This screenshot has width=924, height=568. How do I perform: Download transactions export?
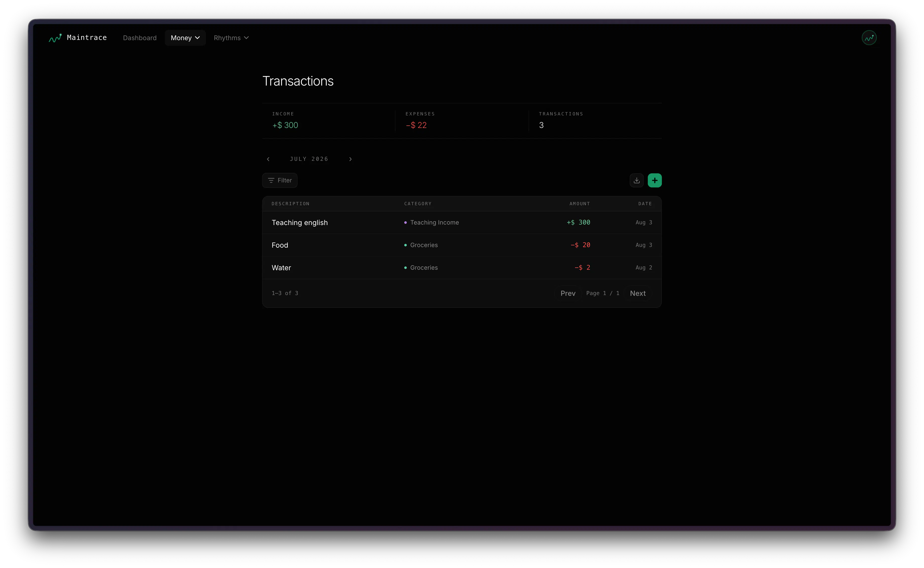pyautogui.click(x=637, y=180)
